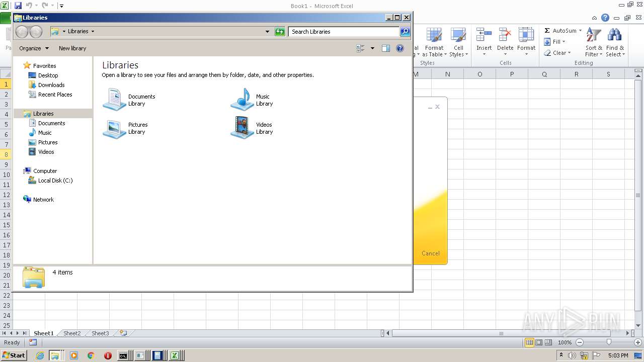Jump to first sheet navigation arrow
This screenshot has width=644, height=362.
(x=4, y=333)
